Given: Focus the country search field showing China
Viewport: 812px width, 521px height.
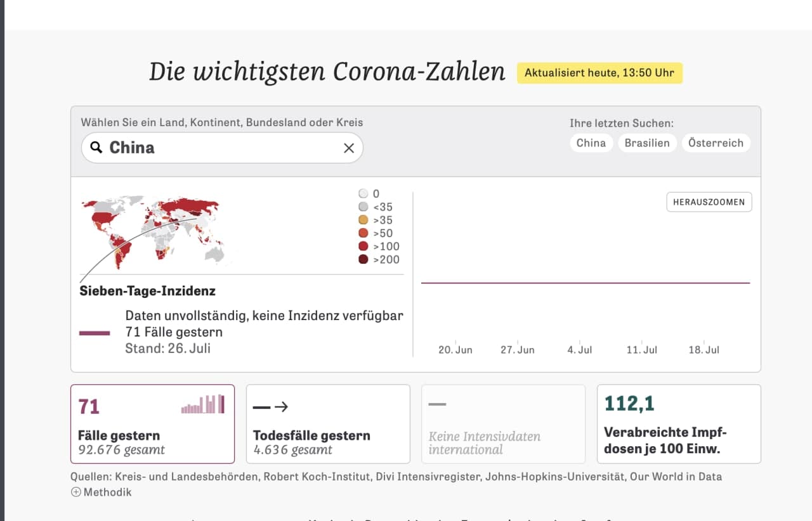Looking at the screenshot, I should click(x=222, y=148).
